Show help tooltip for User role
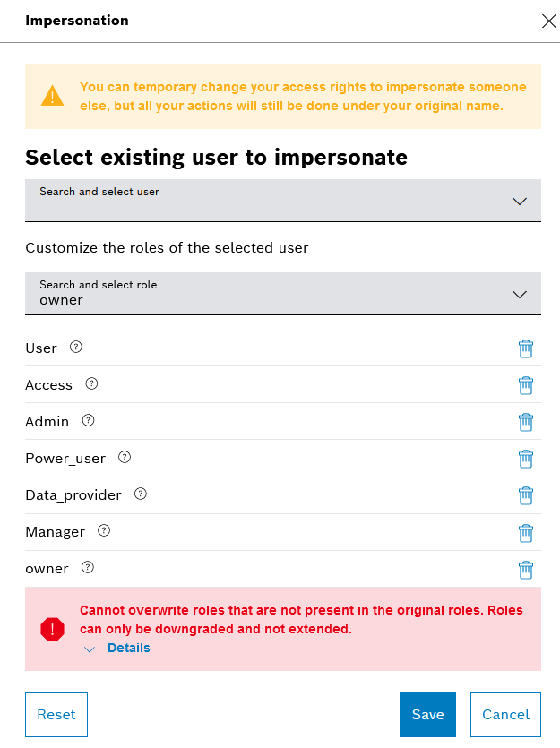The width and height of the screenshot is (560, 748). (76, 348)
